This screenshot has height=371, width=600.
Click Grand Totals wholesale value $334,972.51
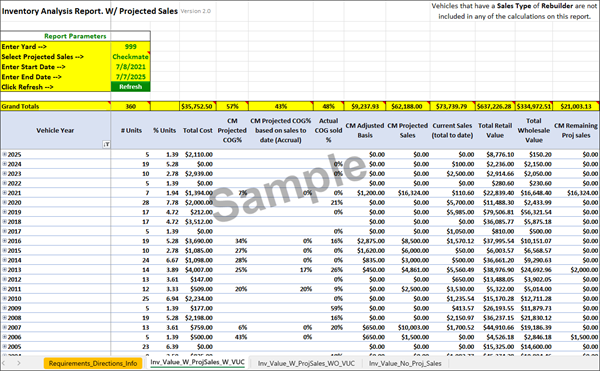click(x=534, y=106)
